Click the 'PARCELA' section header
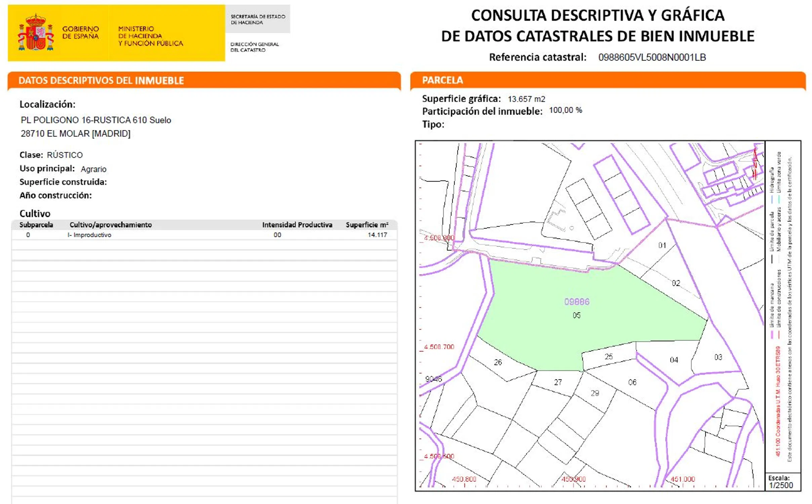Image resolution: width=812 pixels, height=504 pixels. (x=442, y=80)
